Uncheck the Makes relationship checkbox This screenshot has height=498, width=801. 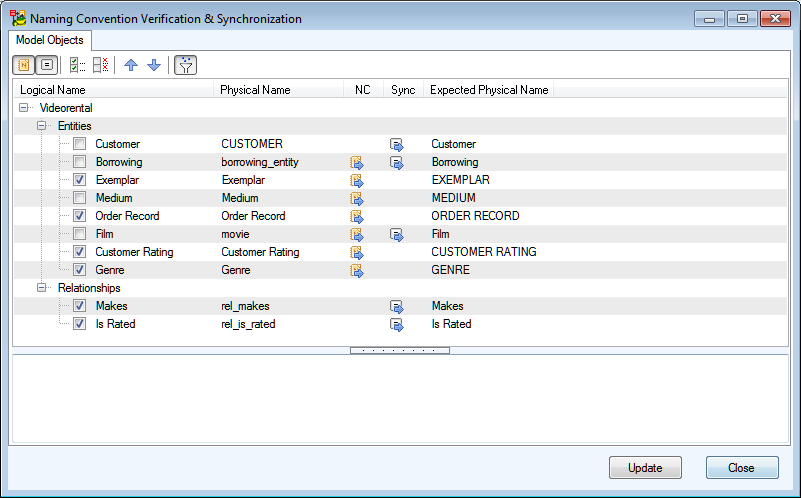(x=79, y=306)
